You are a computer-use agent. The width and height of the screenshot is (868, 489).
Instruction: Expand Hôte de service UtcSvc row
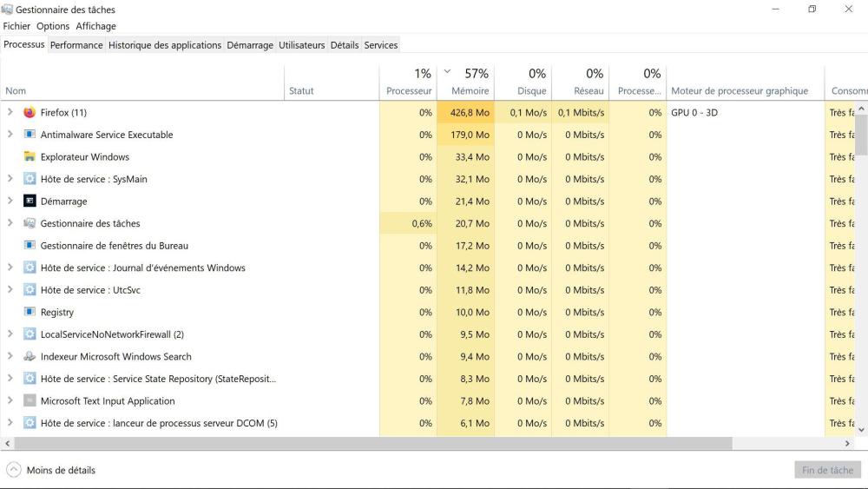tap(10, 290)
